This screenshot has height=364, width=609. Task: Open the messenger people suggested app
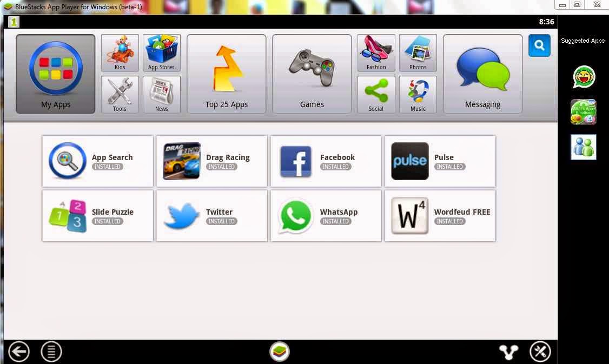click(x=584, y=147)
